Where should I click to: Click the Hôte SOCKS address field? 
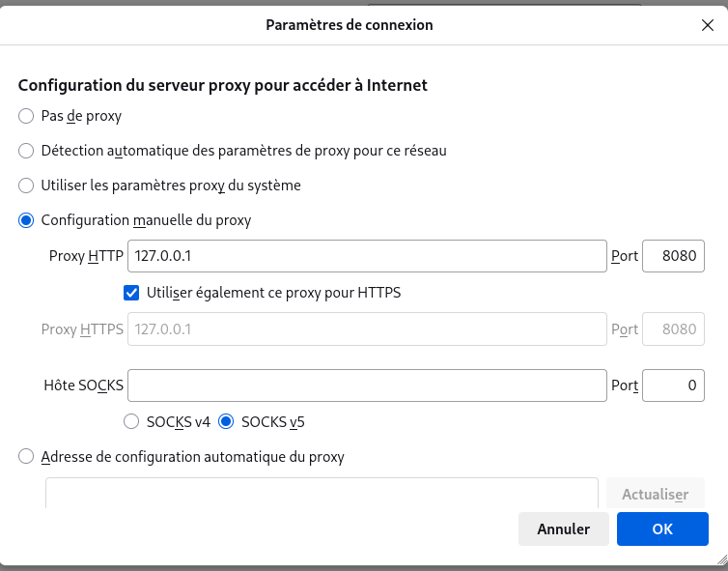pos(367,385)
